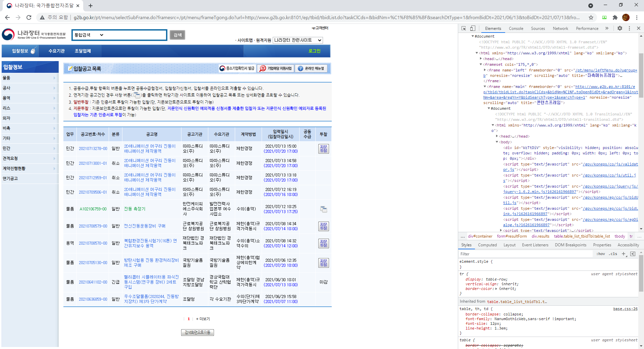The height and width of the screenshot is (349, 644).
Task: Expand the 용역 sidebar menu
Action: 30,98
